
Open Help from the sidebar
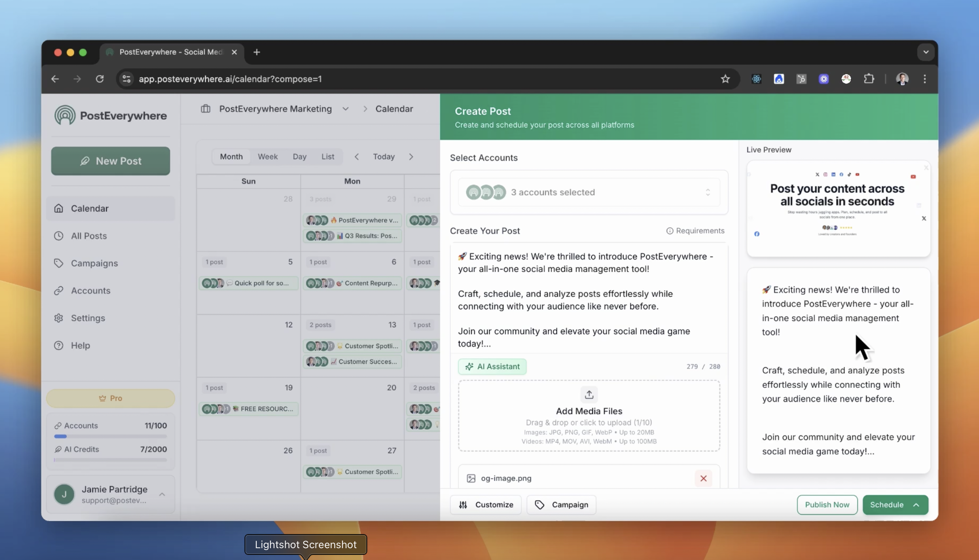coord(81,345)
